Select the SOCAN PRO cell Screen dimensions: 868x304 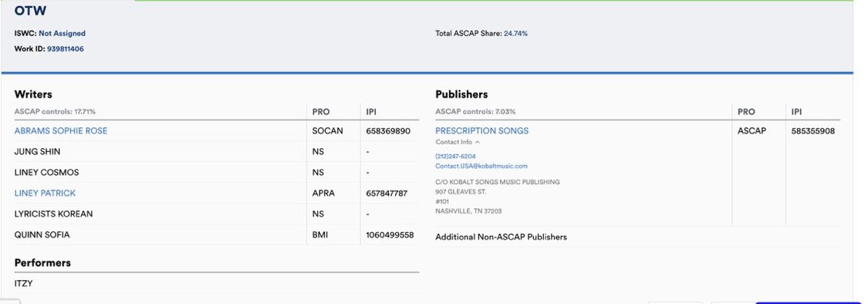coord(327,131)
